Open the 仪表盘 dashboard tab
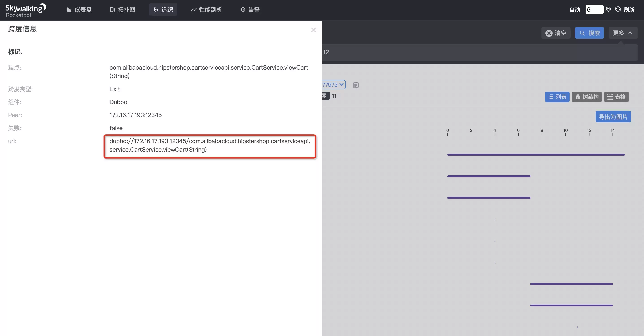Image resolution: width=644 pixels, height=336 pixels. tap(79, 9)
